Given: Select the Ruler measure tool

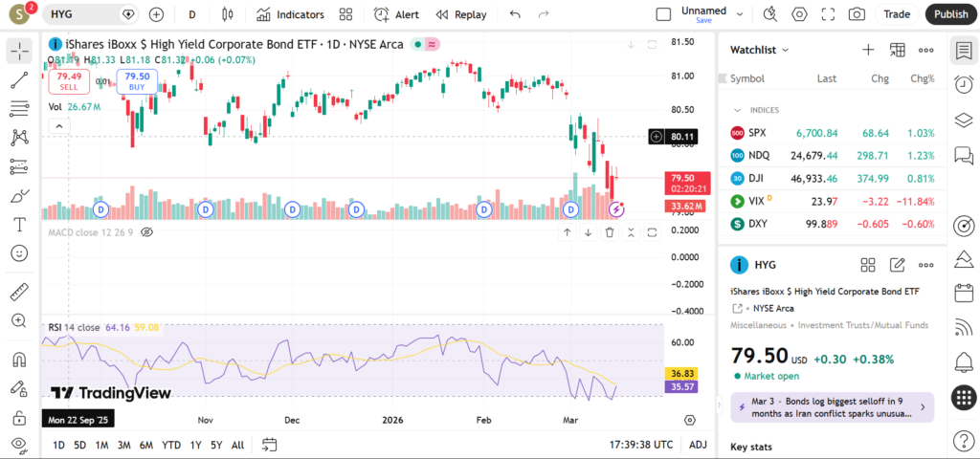Looking at the screenshot, I should tap(19, 292).
